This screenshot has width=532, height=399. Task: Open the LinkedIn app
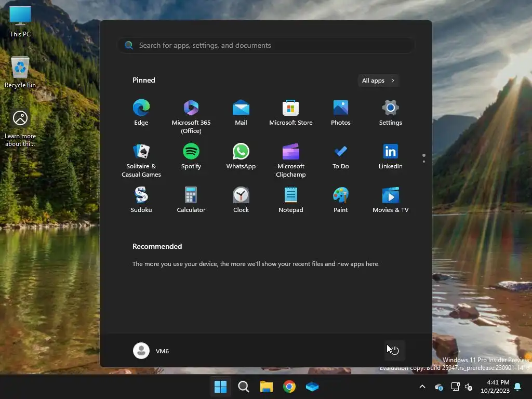391,157
